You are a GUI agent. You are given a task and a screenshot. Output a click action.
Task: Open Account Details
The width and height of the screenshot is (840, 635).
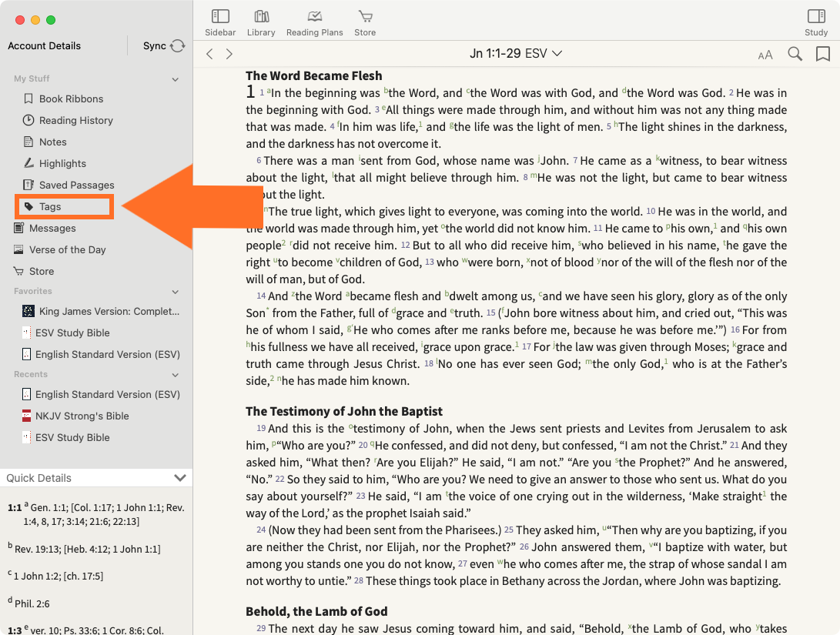44,46
